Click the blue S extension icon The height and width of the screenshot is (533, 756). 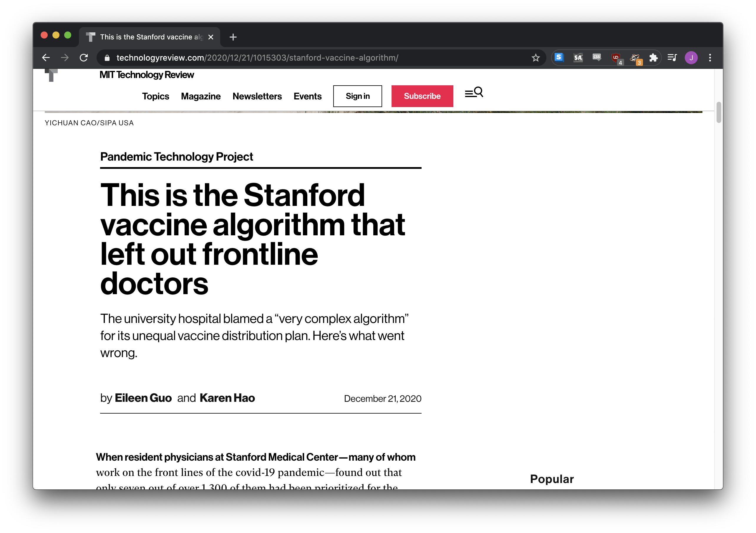[x=559, y=58]
